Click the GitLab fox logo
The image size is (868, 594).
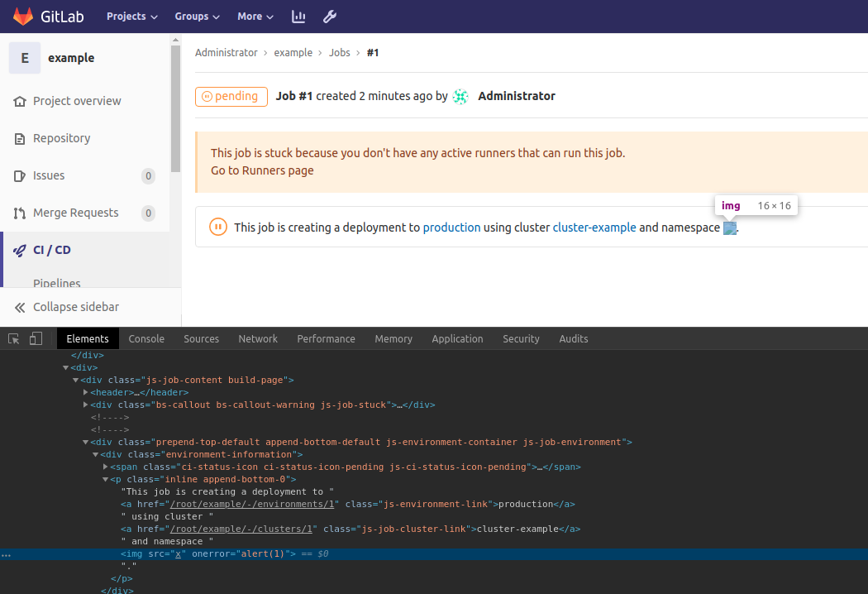pos(23,17)
